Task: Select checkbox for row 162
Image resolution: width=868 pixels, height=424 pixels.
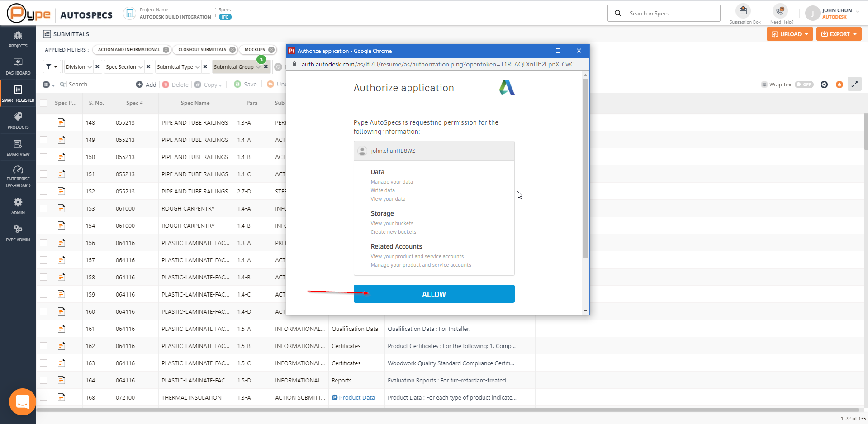Action: [x=43, y=346]
